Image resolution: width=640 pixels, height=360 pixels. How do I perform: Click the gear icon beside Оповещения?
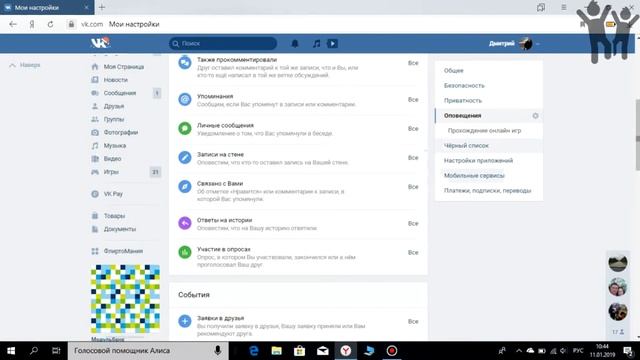pyautogui.click(x=535, y=116)
